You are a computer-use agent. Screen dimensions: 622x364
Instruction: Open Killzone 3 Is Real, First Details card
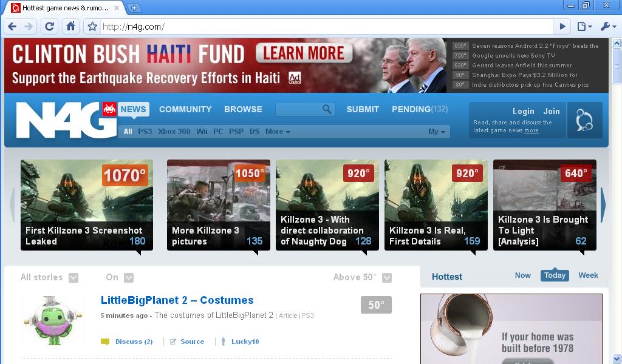point(436,205)
